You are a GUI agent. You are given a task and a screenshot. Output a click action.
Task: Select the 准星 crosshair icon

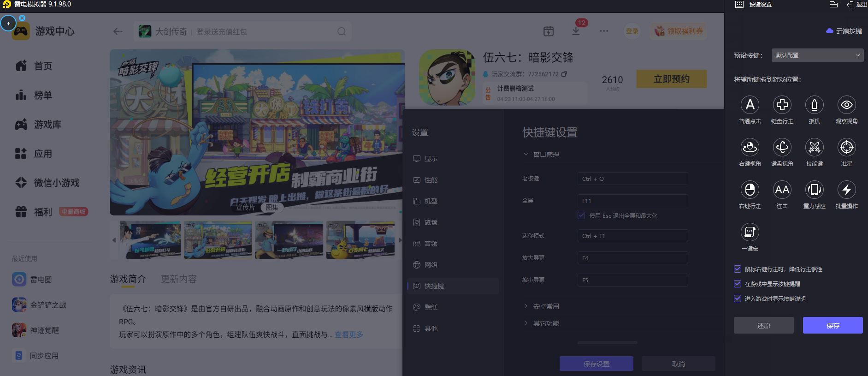[847, 147]
